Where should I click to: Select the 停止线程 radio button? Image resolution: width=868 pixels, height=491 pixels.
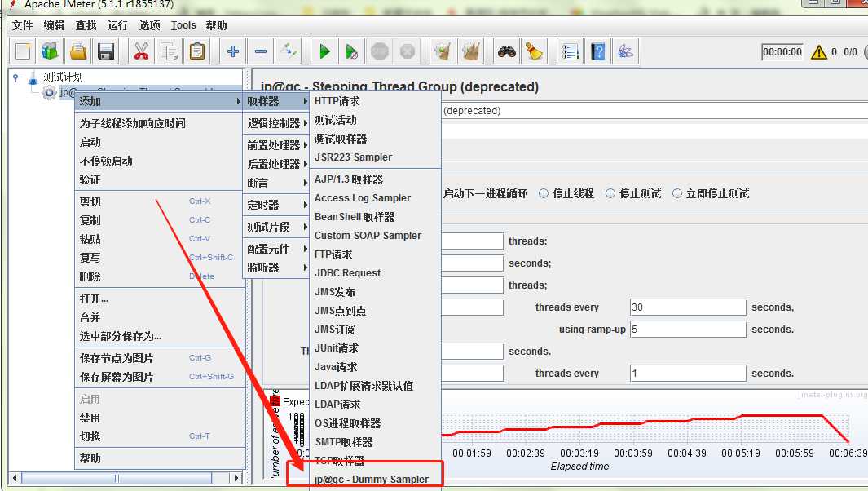click(x=544, y=193)
